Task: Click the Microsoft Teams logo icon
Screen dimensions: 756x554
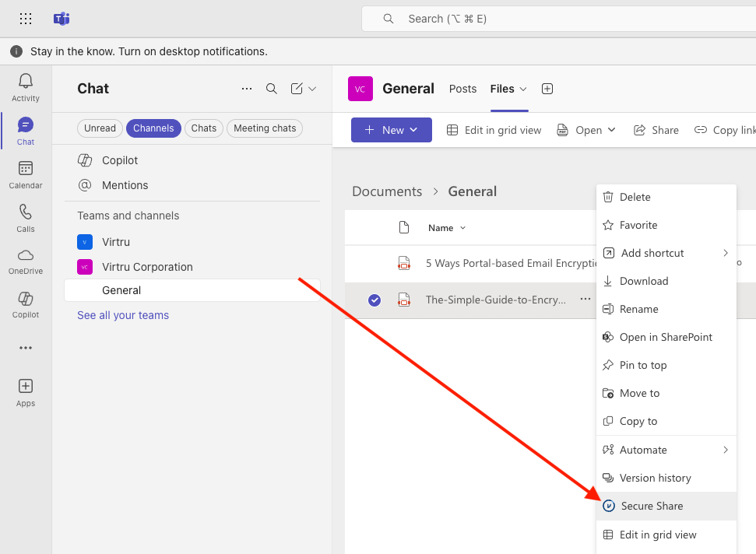Action: 62,19
